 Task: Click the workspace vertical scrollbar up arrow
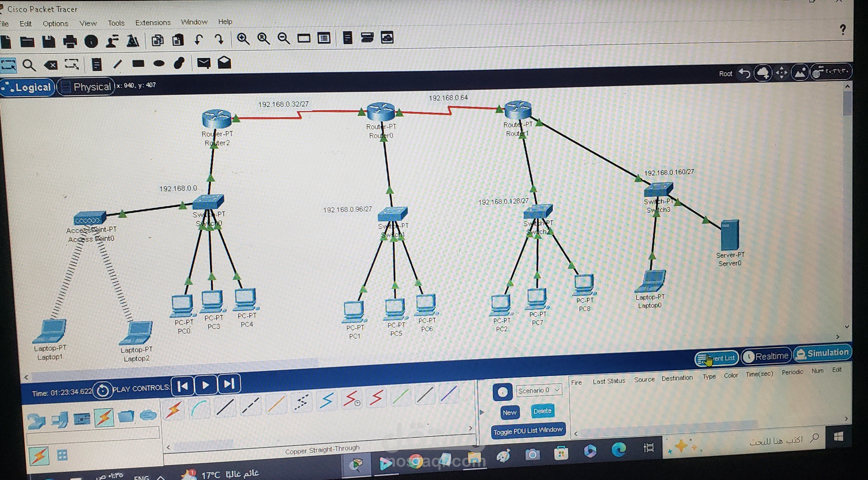point(847,86)
